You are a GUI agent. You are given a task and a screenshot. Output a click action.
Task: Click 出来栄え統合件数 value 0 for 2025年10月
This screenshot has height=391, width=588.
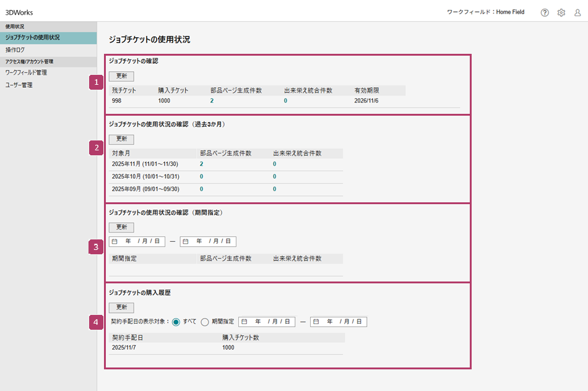(275, 177)
